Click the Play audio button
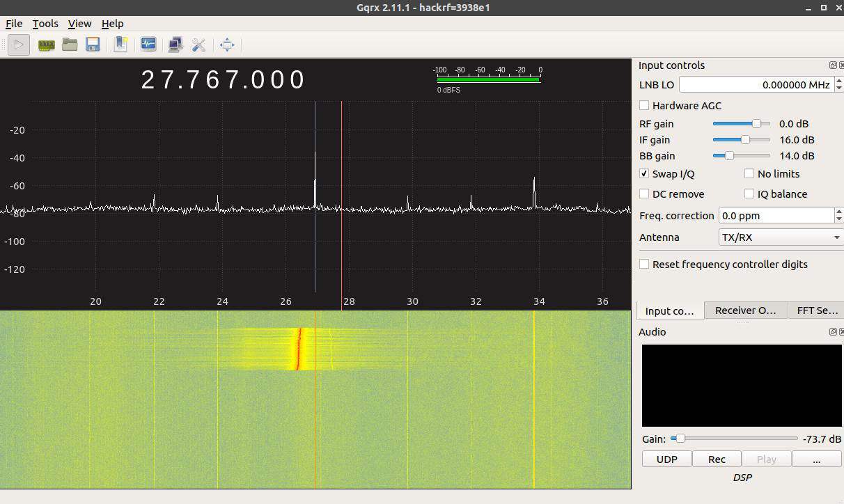 766,459
